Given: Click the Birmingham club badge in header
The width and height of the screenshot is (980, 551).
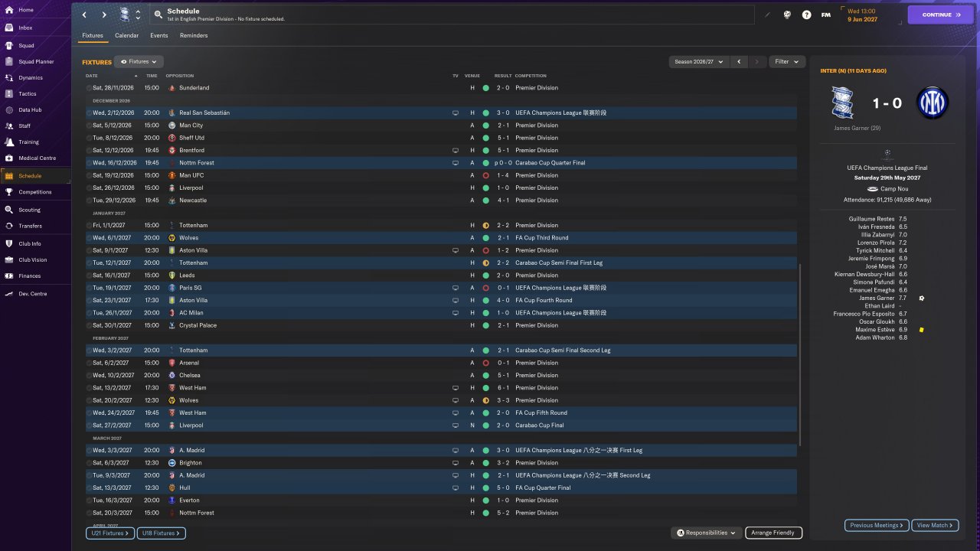Looking at the screenshot, I should pyautogui.click(x=125, y=15).
